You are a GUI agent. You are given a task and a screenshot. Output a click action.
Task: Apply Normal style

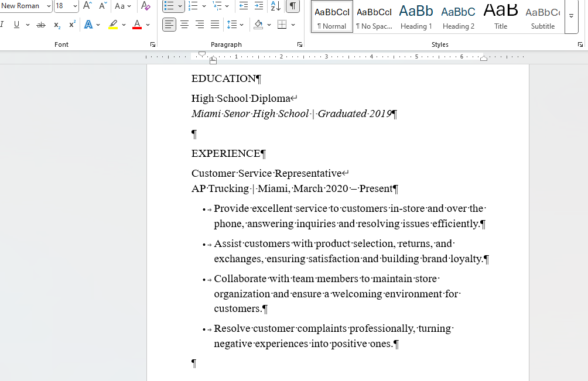click(x=332, y=17)
